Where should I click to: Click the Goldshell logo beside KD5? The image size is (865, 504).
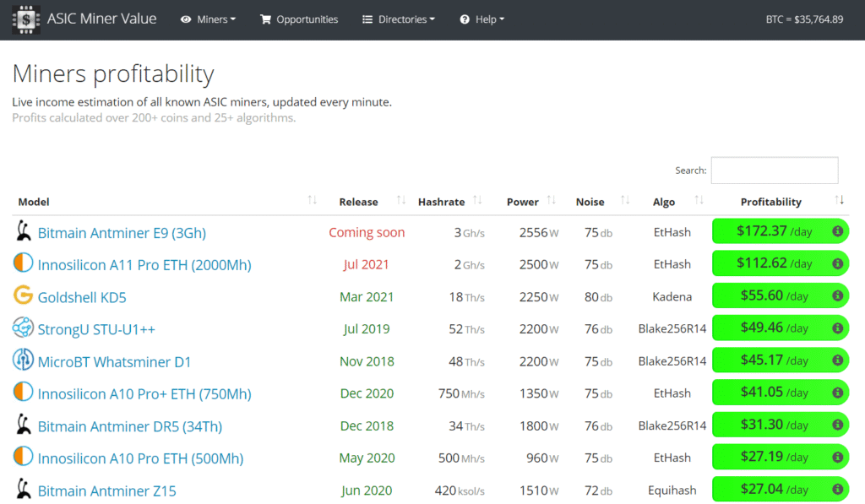click(23, 295)
